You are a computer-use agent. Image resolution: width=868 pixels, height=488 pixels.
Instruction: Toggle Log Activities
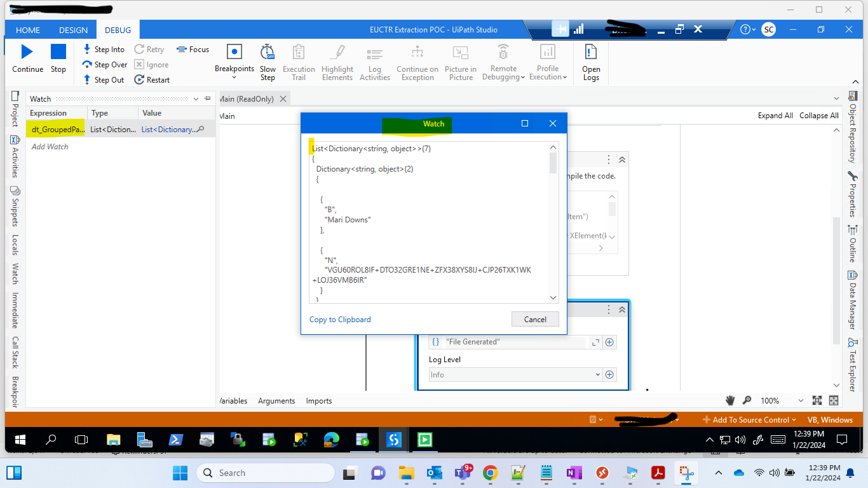pyautogui.click(x=375, y=62)
